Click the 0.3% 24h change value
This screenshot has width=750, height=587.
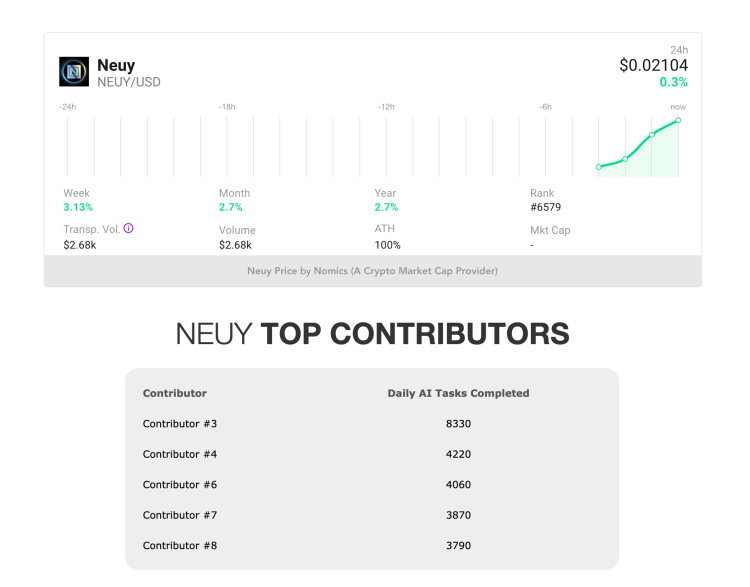point(673,82)
